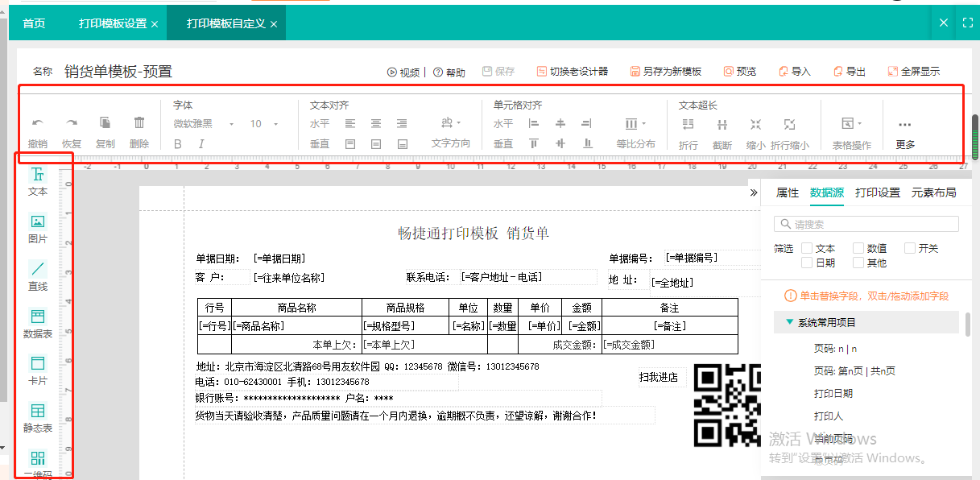Enable the 文本 filter checkbox
Image resolution: width=980 pixels, height=480 pixels.
pyautogui.click(x=807, y=249)
